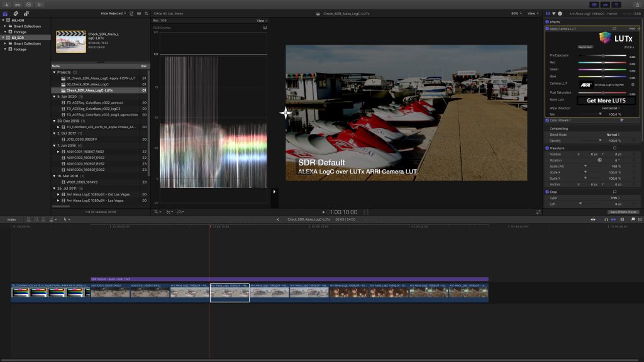Open the Keyword Editor key icon

pyautogui.click(x=18, y=4)
